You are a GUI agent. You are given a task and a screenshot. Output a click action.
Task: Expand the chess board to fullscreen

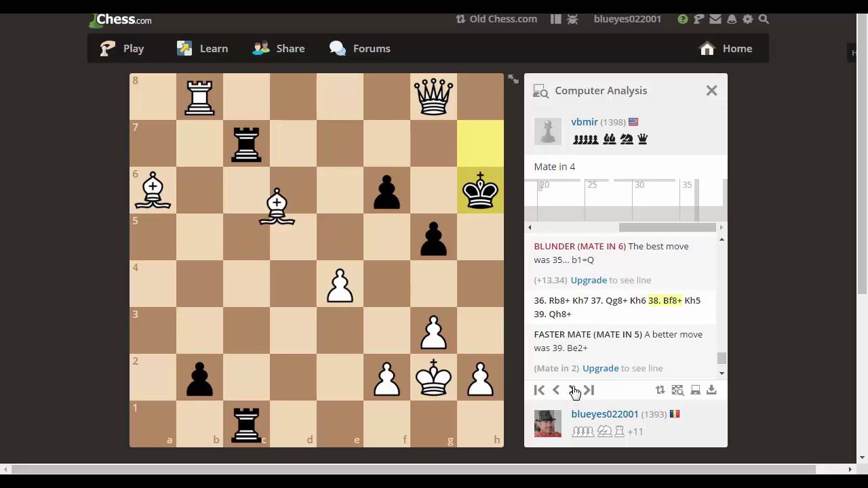tap(513, 79)
